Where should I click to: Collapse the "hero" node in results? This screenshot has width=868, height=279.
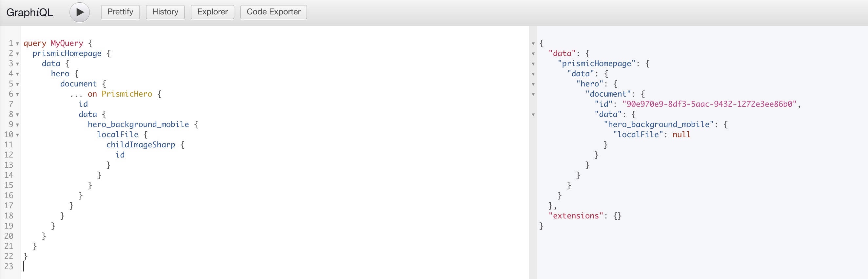click(533, 84)
